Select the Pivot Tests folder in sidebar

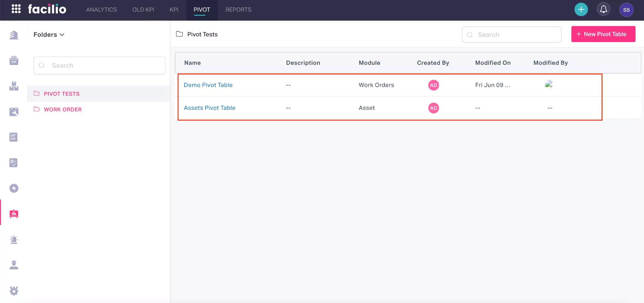click(x=62, y=94)
